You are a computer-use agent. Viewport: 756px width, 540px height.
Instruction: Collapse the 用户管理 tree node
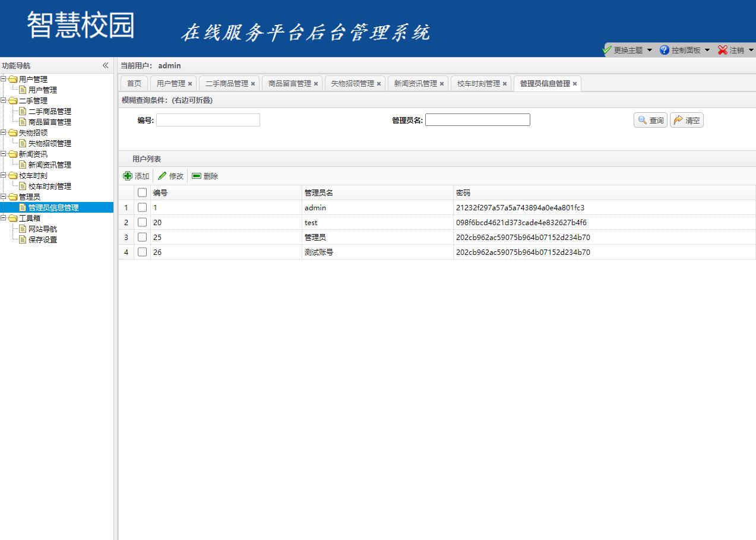(x=4, y=79)
